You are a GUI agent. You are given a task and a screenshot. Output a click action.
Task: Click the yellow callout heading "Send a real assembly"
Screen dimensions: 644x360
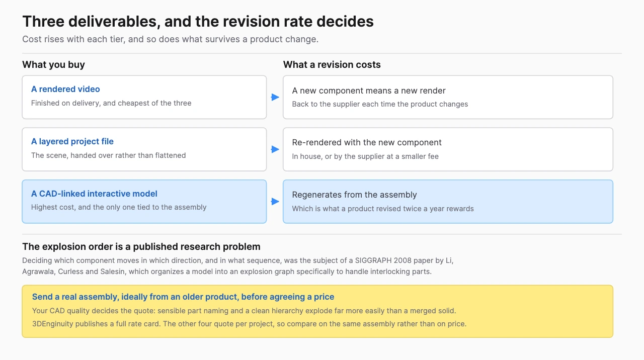[x=183, y=297]
